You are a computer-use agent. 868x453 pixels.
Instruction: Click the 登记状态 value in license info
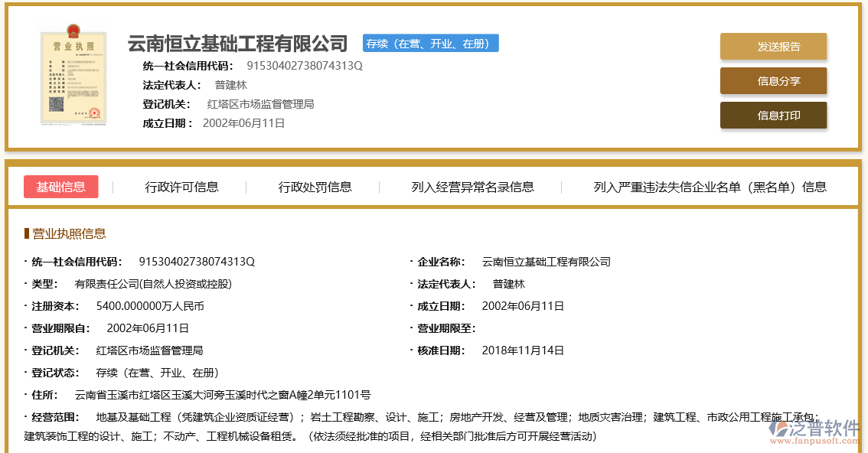coord(157,373)
